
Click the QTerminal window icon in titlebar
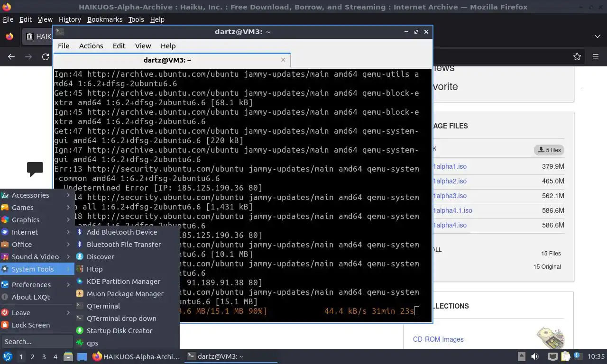coord(59,32)
